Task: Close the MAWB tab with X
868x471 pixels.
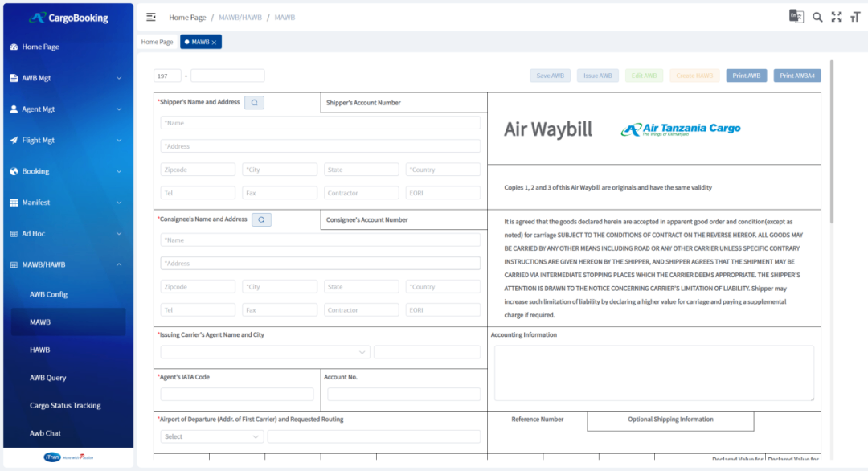Action: tap(215, 42)
